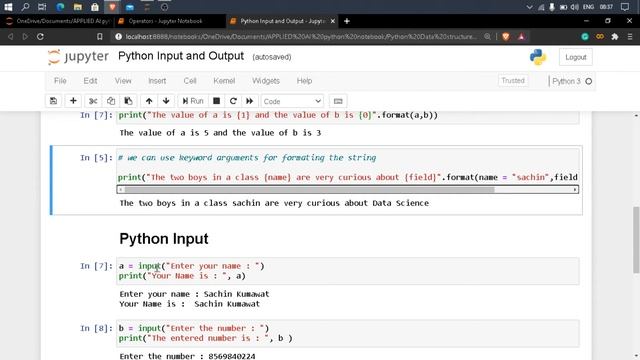Viewport: 640px width, 360px height.
Task: Click in the b = input code cell
Action: (x=347, y=333)
